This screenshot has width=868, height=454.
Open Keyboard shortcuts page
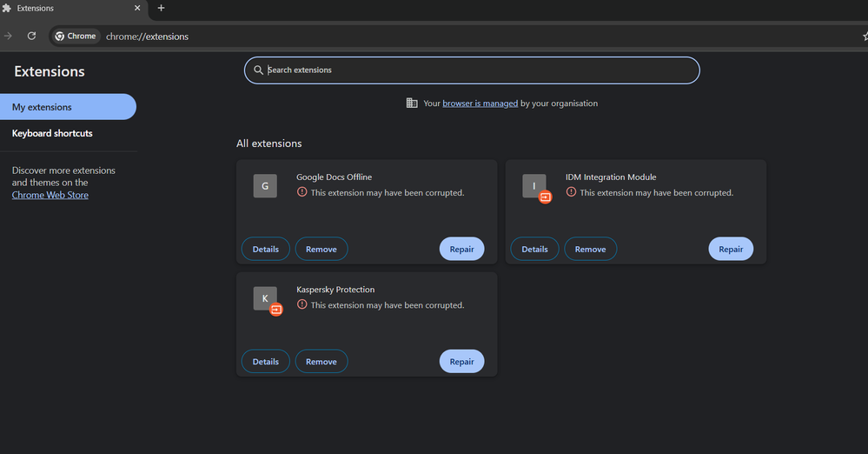coord(52,133)
